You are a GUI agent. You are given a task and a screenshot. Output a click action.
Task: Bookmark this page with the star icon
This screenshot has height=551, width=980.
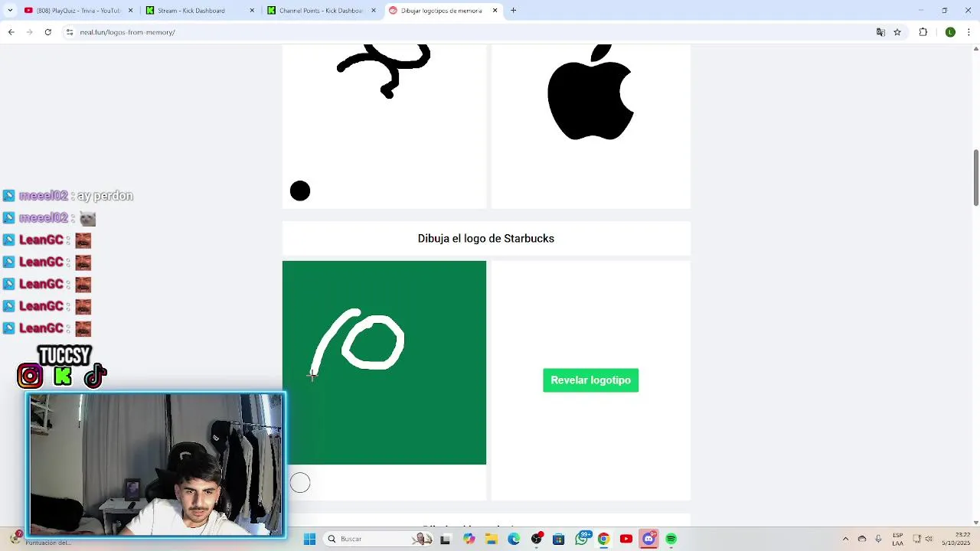point(897,32)
